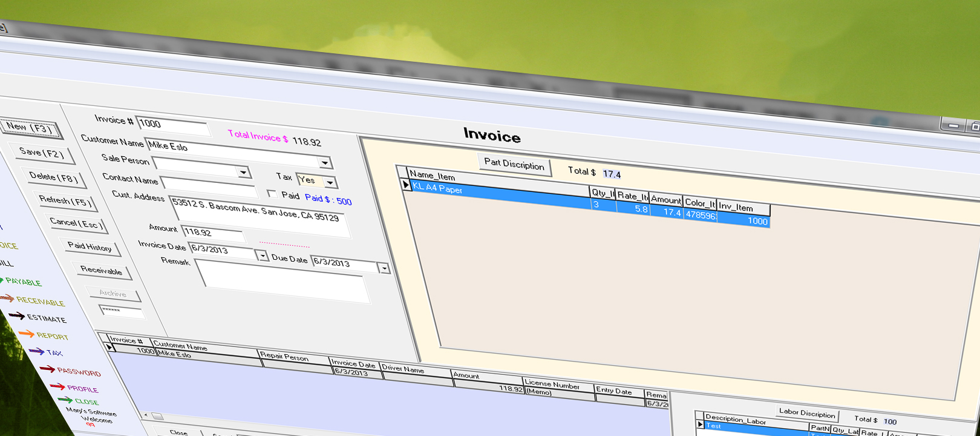
Task: Click the black arrow icon next to ESTIMATE
Action: 17,315
